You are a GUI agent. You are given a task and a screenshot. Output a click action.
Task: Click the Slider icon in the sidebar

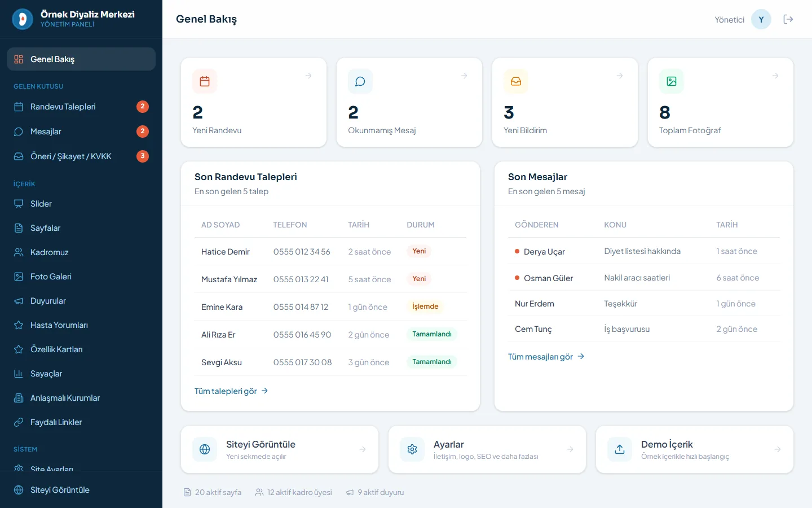(19, 204)
